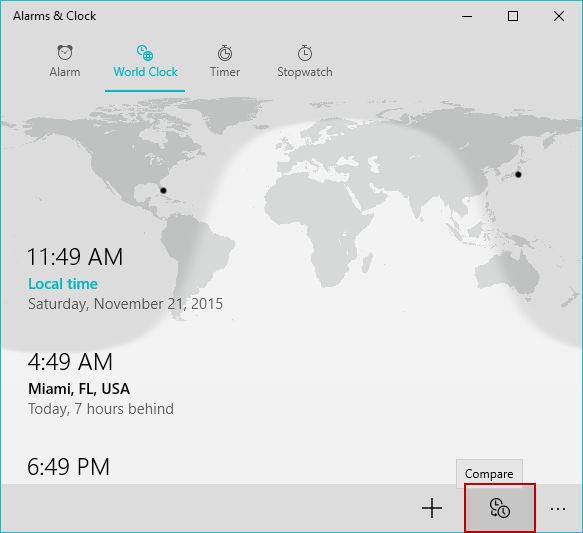Select the Japan dot on the map

[x=518, y=174]
